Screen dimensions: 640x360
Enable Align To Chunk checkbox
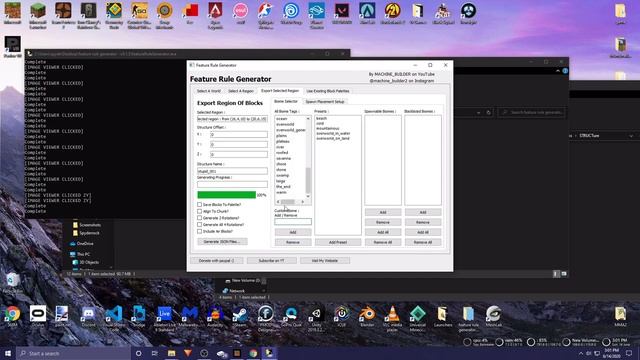click(x=200, y=211)
